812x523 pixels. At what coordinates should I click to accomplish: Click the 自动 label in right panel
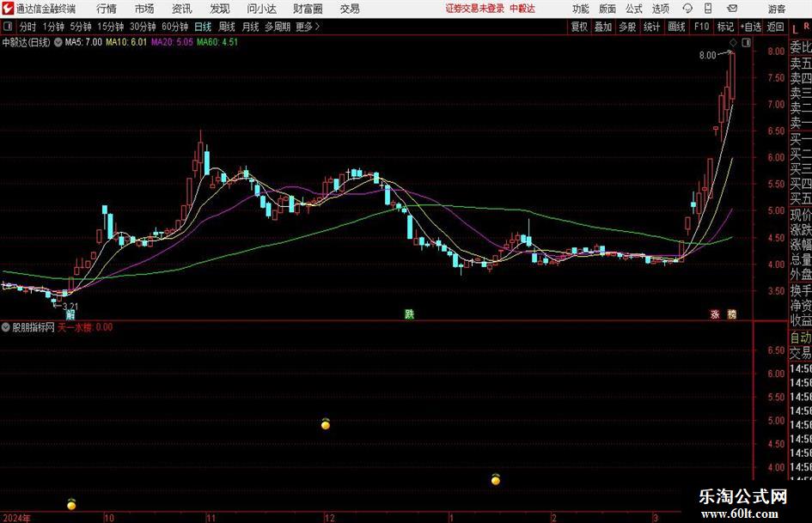coord(801,338)
